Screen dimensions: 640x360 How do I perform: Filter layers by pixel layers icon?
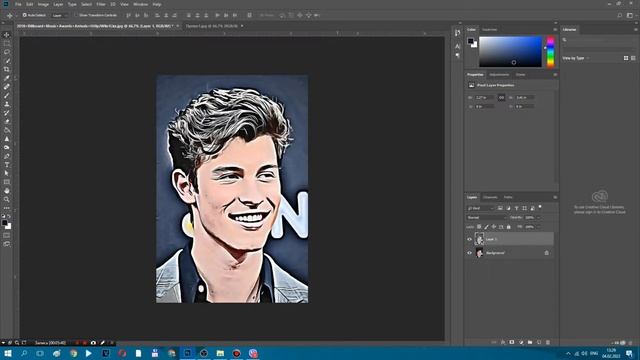point(500,208)
